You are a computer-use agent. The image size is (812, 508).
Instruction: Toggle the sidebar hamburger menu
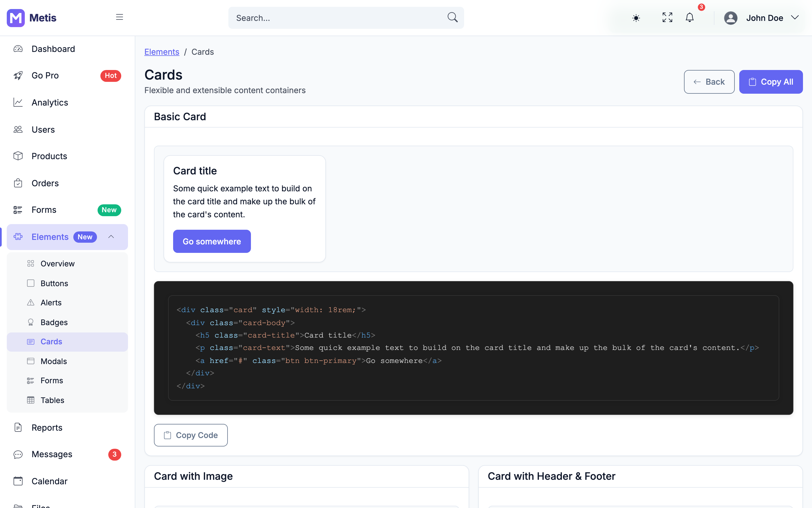click(120, 17)
